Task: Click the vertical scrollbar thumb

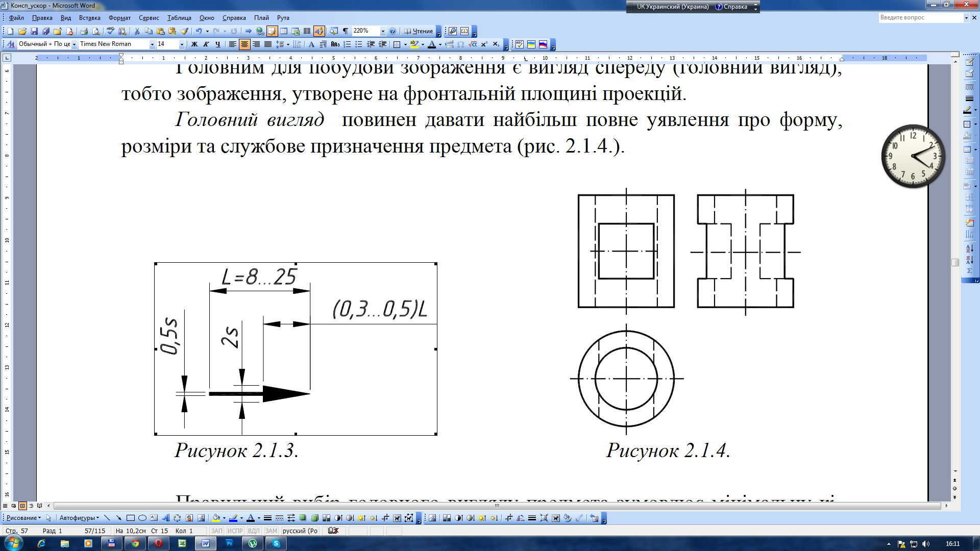Action: click(955, 262)
